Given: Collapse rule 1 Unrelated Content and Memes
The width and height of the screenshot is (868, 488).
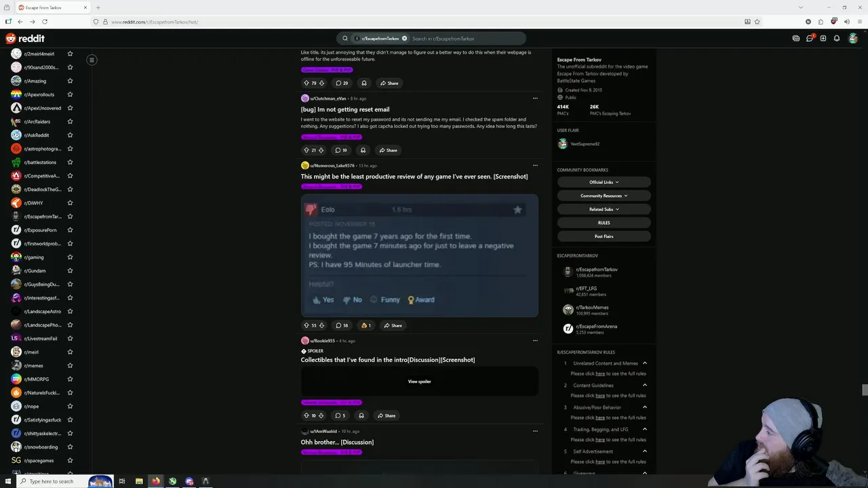Looking at the screenshot, I should click(644, 363).
